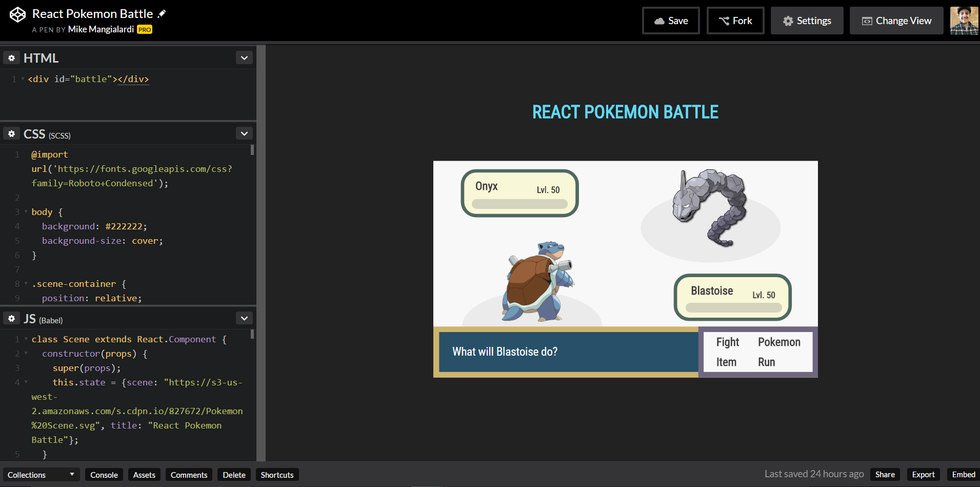Click the Share button
Screen dimensions: 980x487
[x=885, y=474]
